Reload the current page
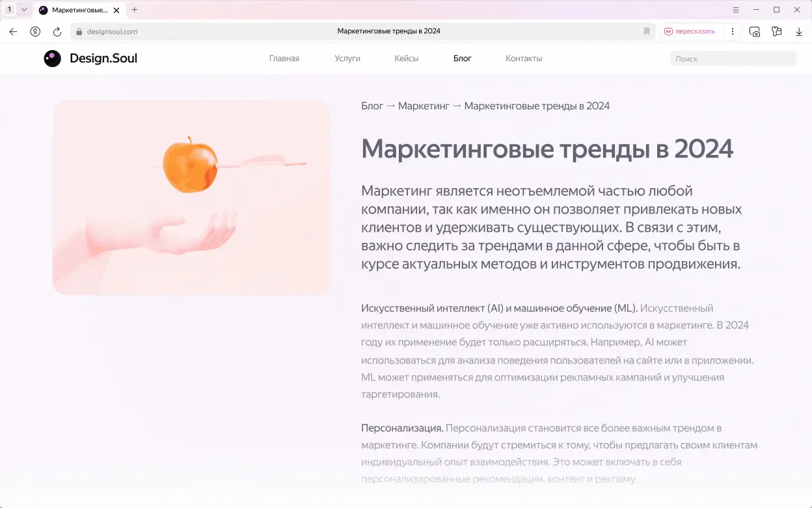 (57, 31)
